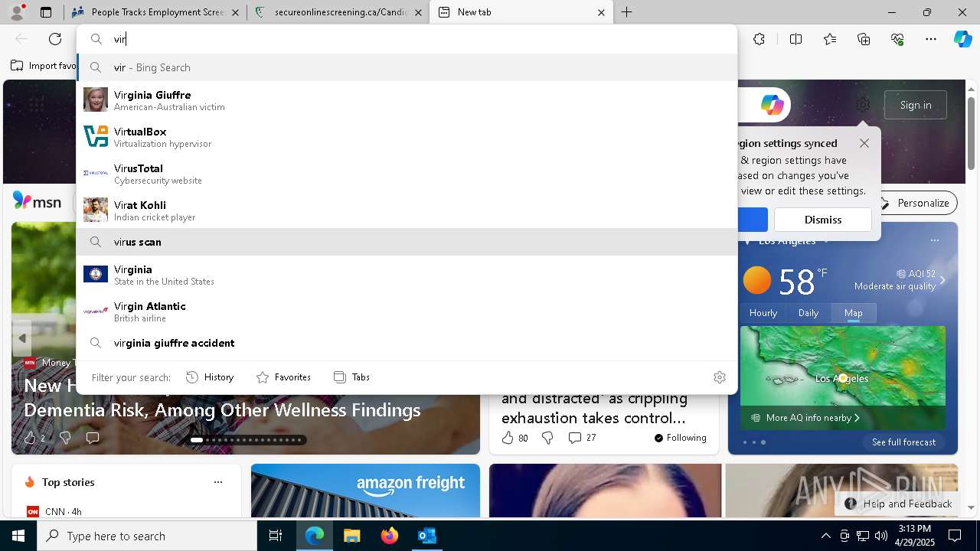This screenshot has height=551, width=980.
Task: Open Favorites star toolbar icon
Action: [x=830, y=39]
